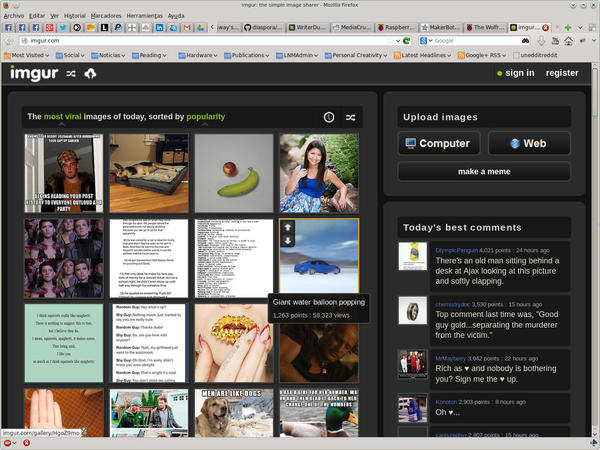This screenshot has height=450, width=600.
Task: Click the Web upload button
Action: tap(528, 143)
